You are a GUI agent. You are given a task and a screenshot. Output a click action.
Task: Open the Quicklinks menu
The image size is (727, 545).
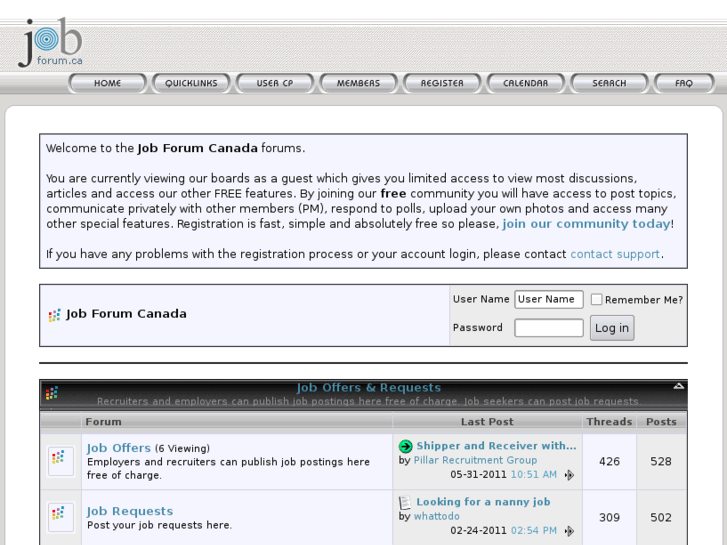191,83
